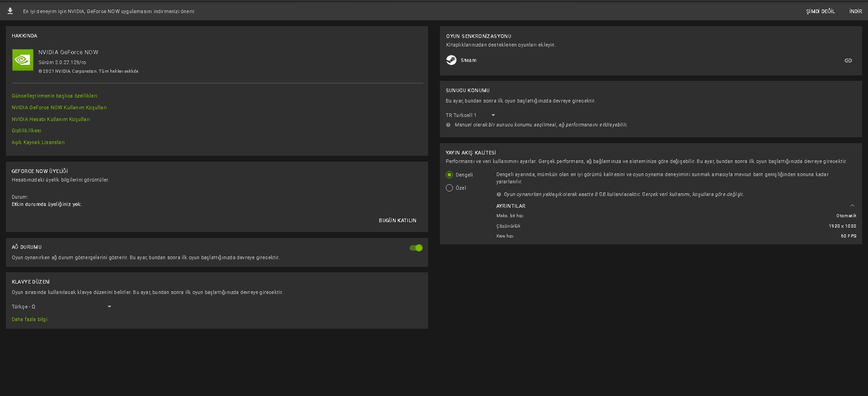Image resolution: width=868 pixels, height=396 pixels.
Task: Toggle the Ağ Durumu switch off
Action: (x=416, y=248)
